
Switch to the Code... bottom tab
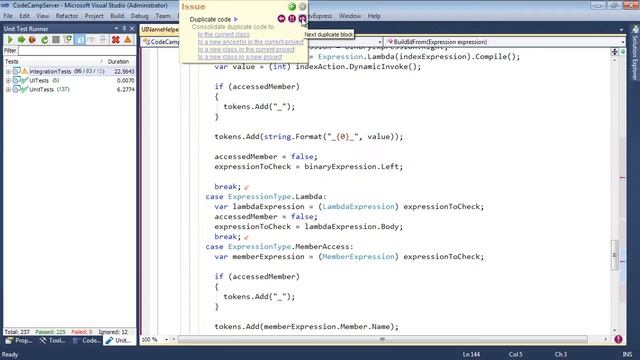[86, 340]
